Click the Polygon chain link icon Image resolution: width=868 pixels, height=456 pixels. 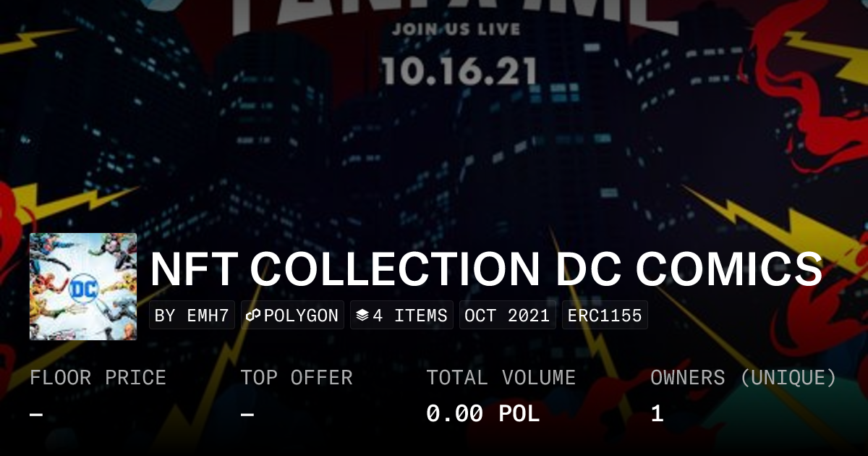(x=253, y=316)
